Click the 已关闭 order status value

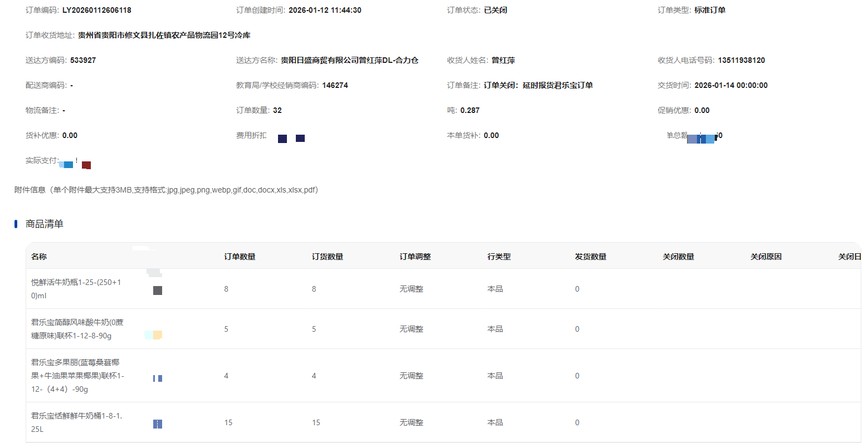click(495, 10)
